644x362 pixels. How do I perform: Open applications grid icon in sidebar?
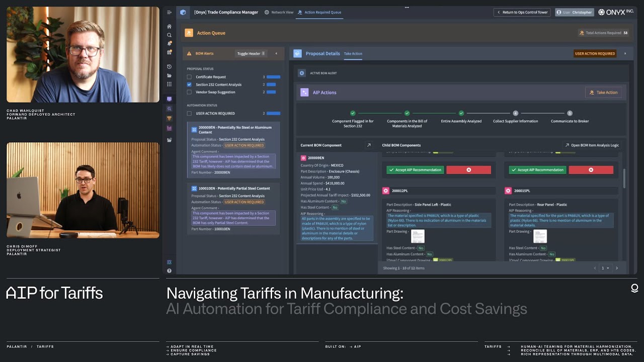pyautogui.click(x=169, y=84)
